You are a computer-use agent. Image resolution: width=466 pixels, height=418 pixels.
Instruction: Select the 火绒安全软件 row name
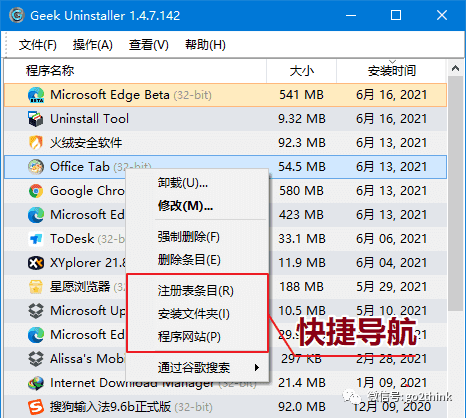(86, 143)
